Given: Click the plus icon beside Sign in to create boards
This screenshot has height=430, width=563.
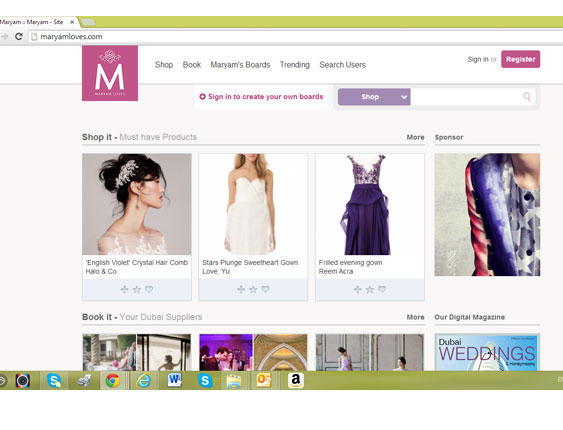Looking at the screenshot, I should (202, 97).
